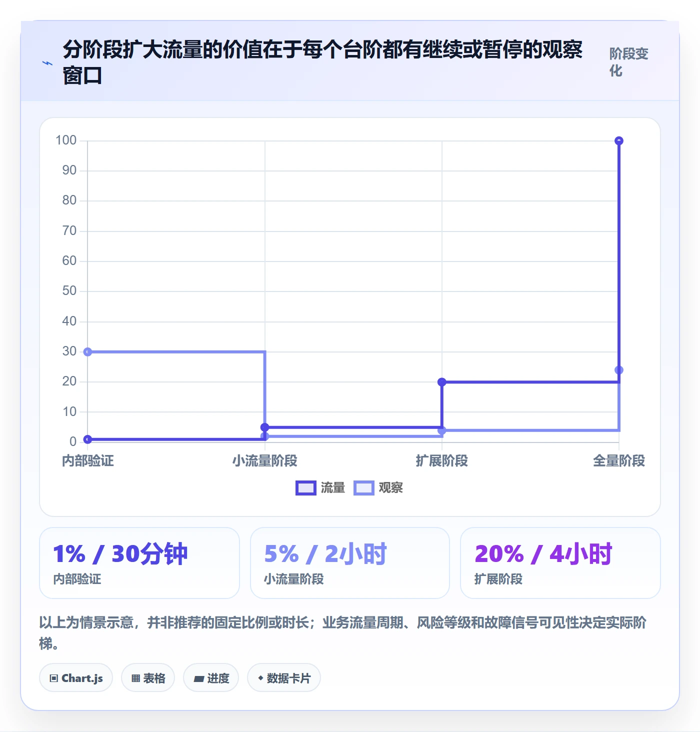Open the 20% / 4小时 扩展阶段 card
This screenshot has width=700, height=732.
coord(560,563)
